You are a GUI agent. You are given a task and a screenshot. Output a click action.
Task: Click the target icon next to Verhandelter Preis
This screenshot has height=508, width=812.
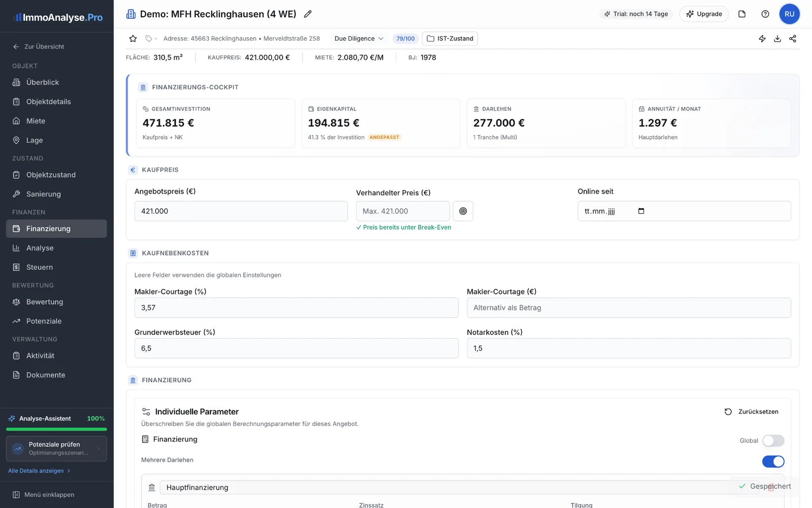coord(463,211)
